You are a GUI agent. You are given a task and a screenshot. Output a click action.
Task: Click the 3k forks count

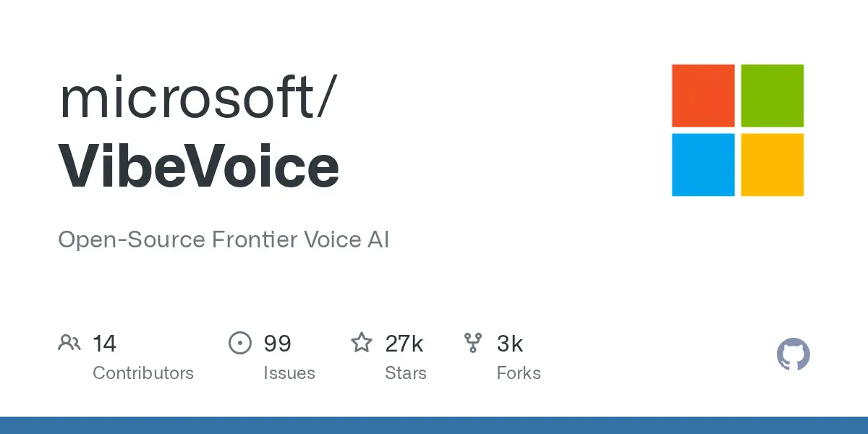coord(510,343)
